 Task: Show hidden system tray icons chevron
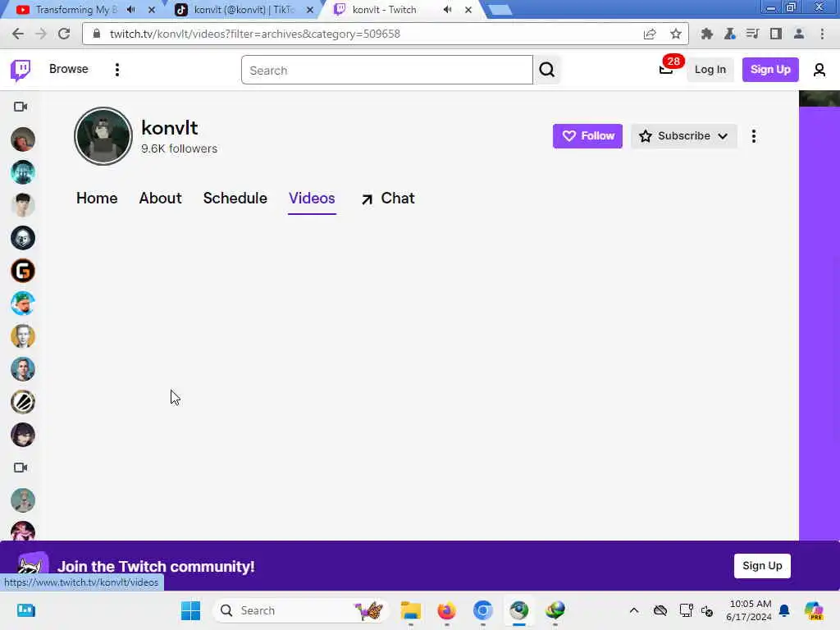click(x=634, y=610)
